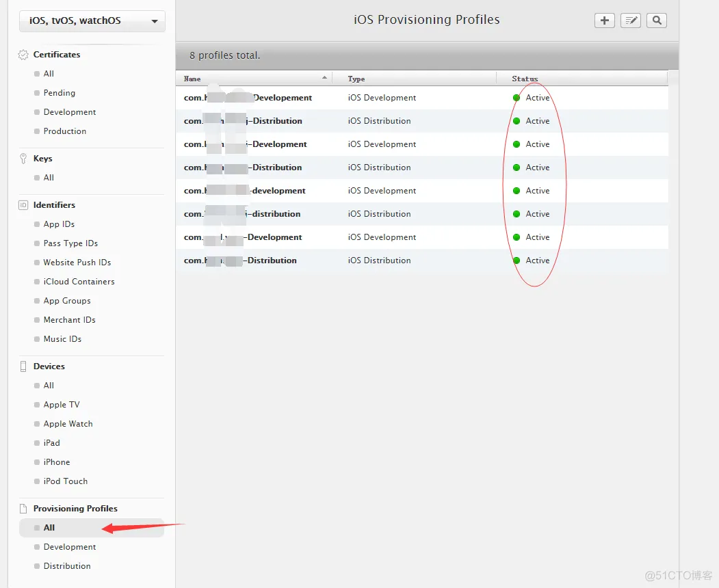Open Production certificates
Image resolution: width=719 pixels, height=588 pixels.
click(65, 131)
